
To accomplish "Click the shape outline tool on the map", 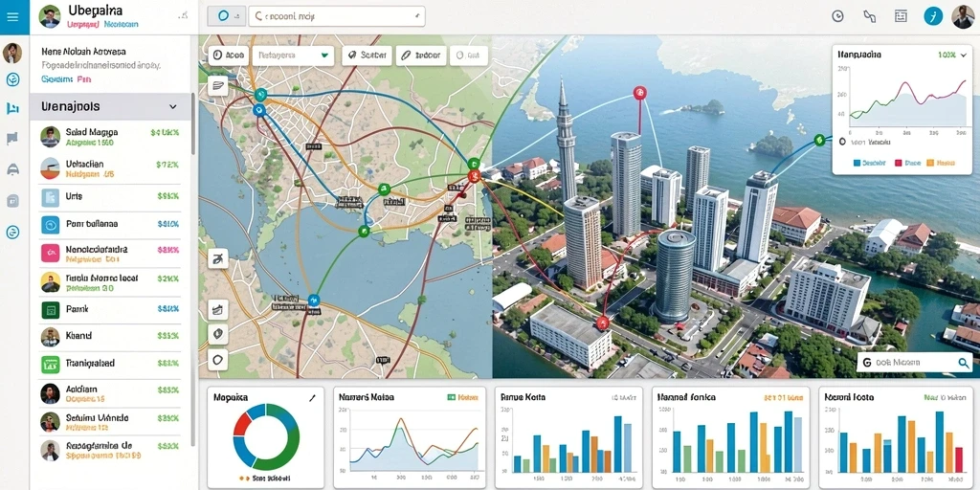I will (218, 360).
